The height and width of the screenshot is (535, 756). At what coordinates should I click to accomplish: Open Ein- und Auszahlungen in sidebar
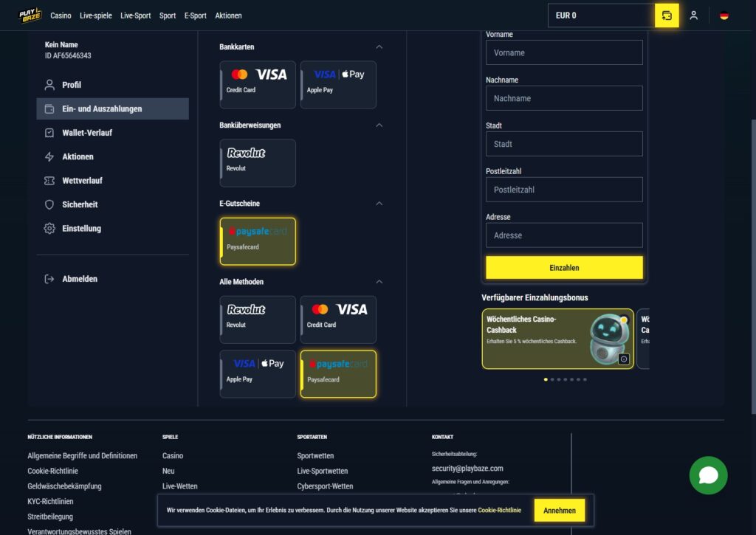113,109
